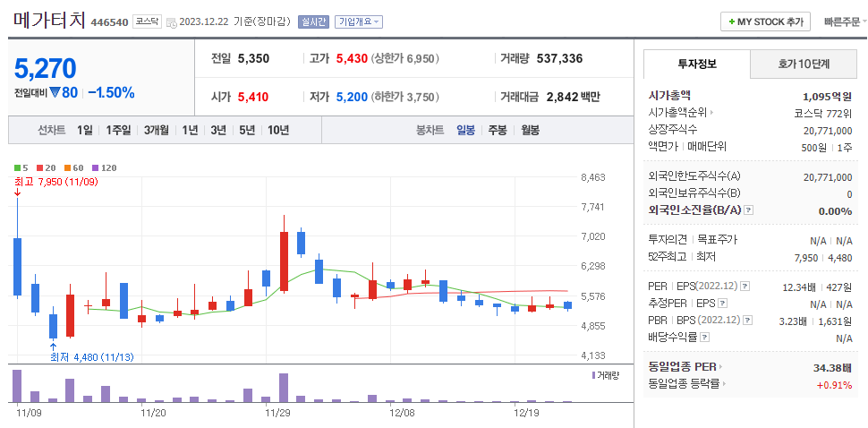Viewport: 868px width, 428px height.
Task: Click the help icon next to 외국인소진율(B/A)
Action: pos(749,210)
